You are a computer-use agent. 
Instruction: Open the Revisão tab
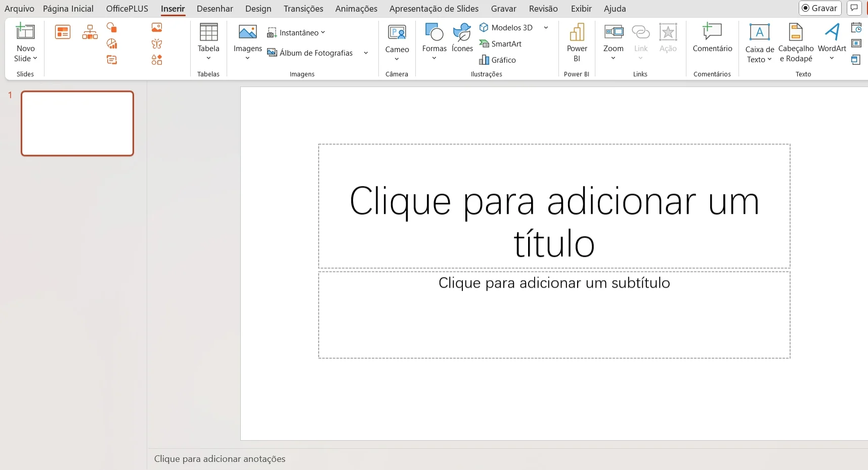point(543,9)
